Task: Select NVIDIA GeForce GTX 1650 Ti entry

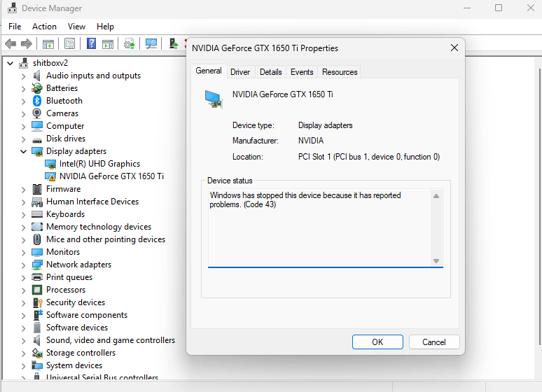Action: pyautogui.click(x=111, y=176)
